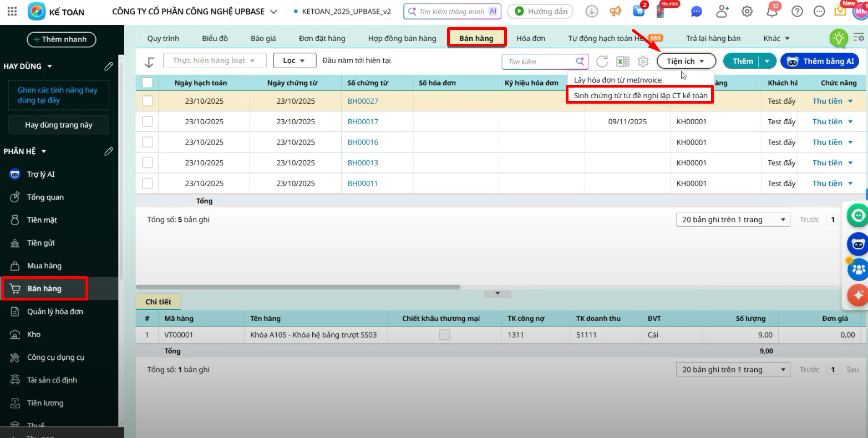Open table settings gear icon
The image size is (868, 438).
(643, 62)
